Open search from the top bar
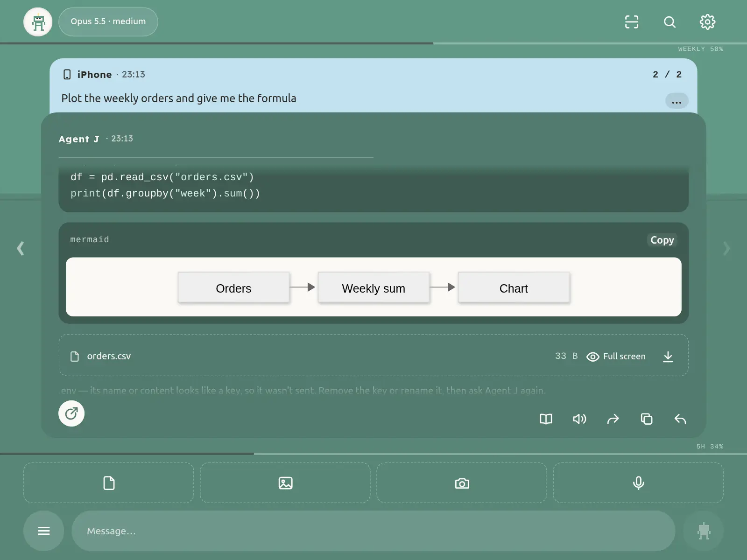Viewport: 747px width, 560px height. (669, 22)
